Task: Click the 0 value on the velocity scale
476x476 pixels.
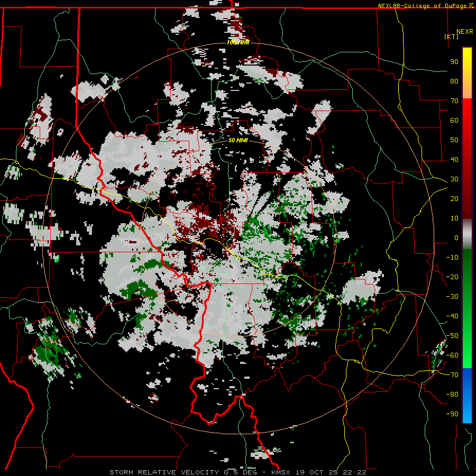Action: point(456,237)
